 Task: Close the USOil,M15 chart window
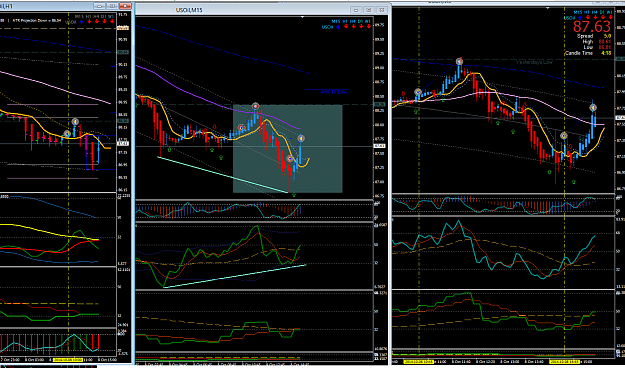click(381, 10)
